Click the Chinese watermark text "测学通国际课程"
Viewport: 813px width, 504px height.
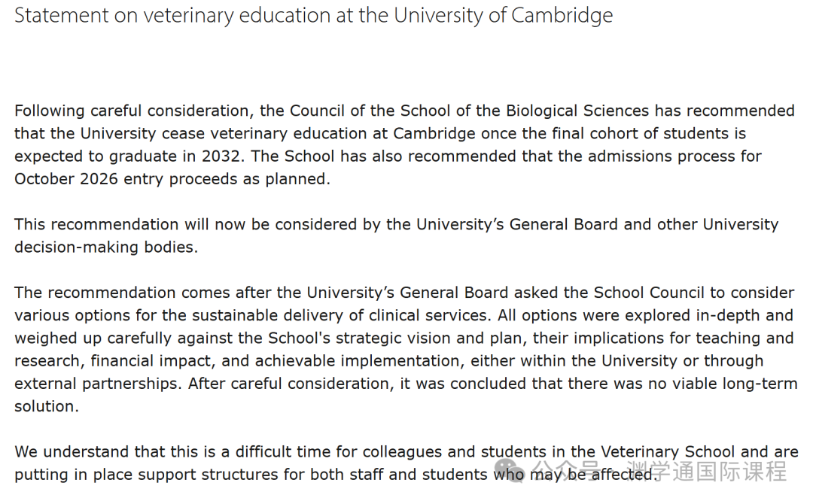tap(708, 472)
